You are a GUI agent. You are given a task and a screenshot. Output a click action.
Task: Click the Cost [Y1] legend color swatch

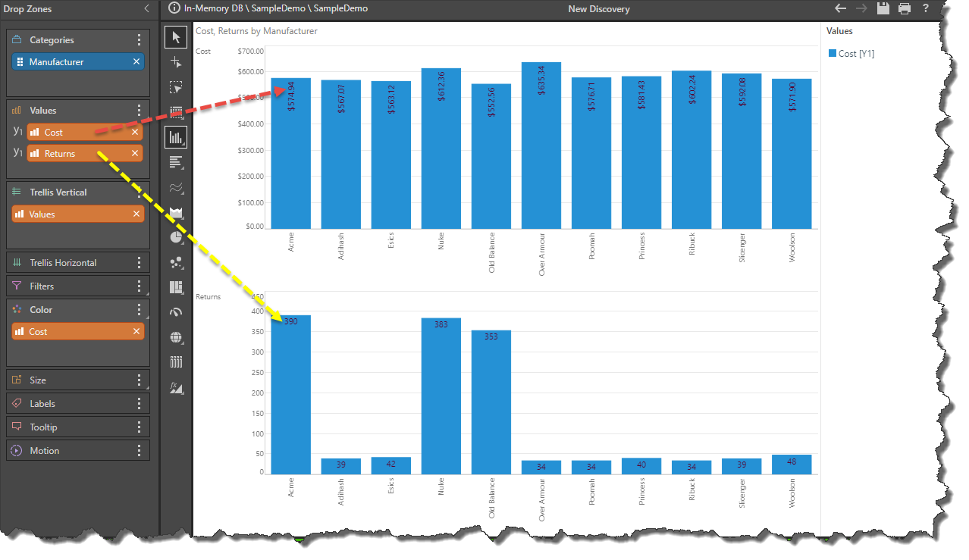click(x=832, y=54)
